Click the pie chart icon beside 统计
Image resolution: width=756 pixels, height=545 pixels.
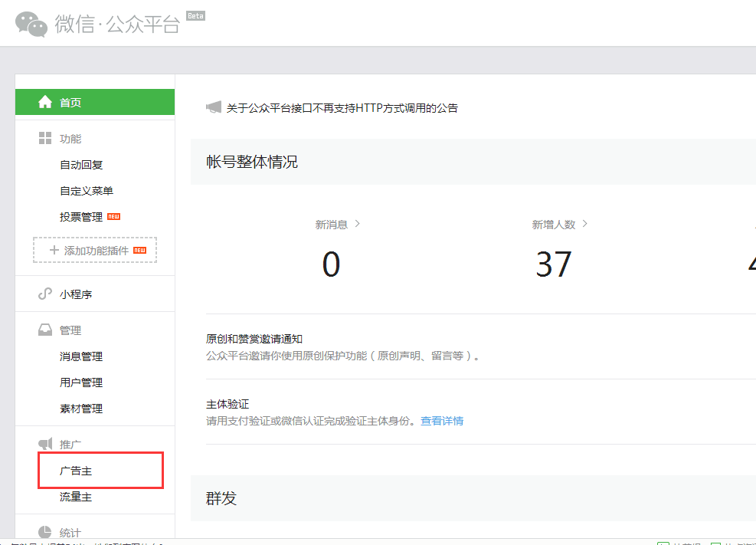(45, 532)
